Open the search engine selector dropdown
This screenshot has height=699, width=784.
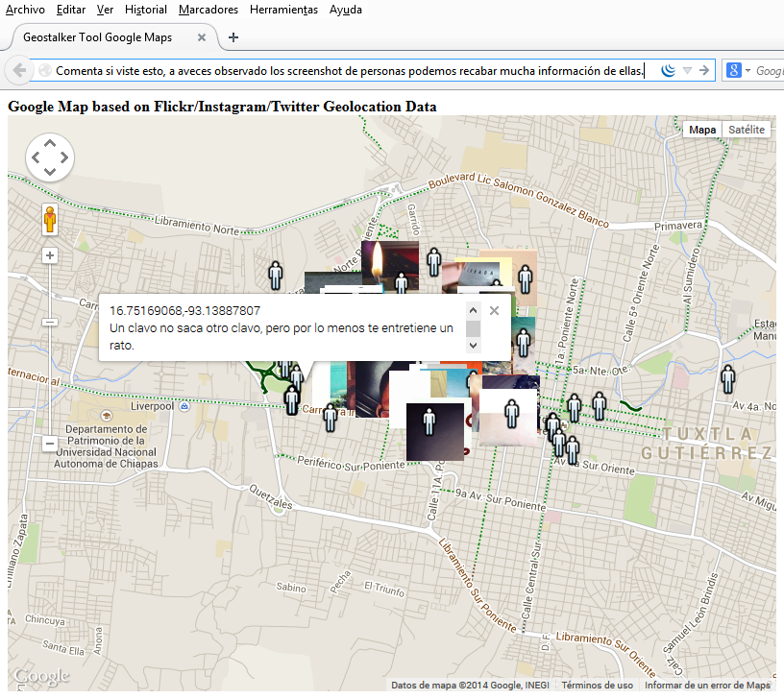click(x=748, y=70)
